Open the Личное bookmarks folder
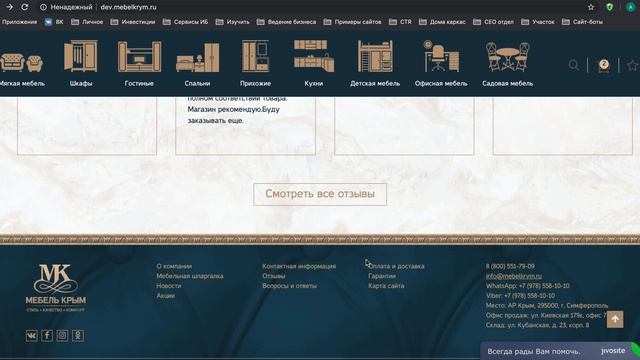The height and width of the screenshot is (360, 640). [87, 22]
